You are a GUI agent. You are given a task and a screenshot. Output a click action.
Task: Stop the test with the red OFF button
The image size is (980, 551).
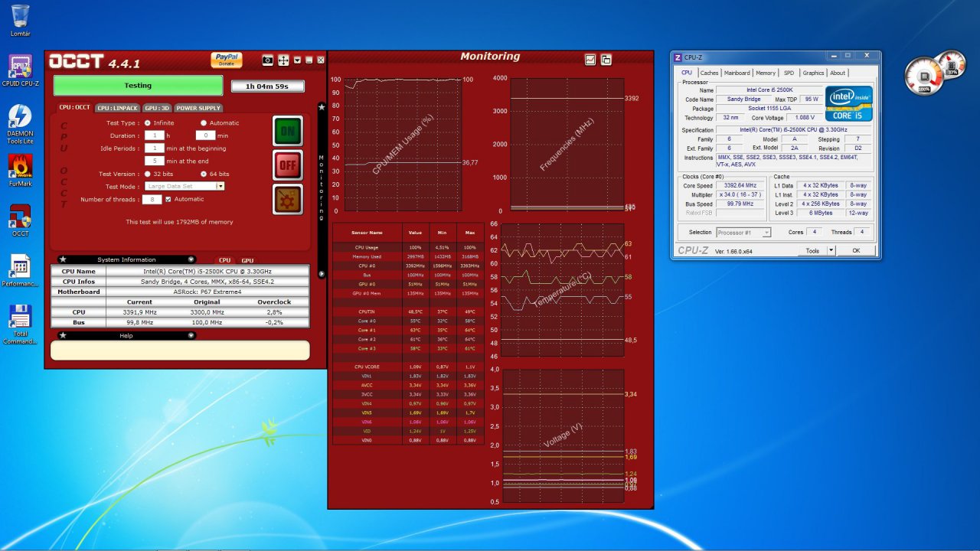(x=288, y=165)
